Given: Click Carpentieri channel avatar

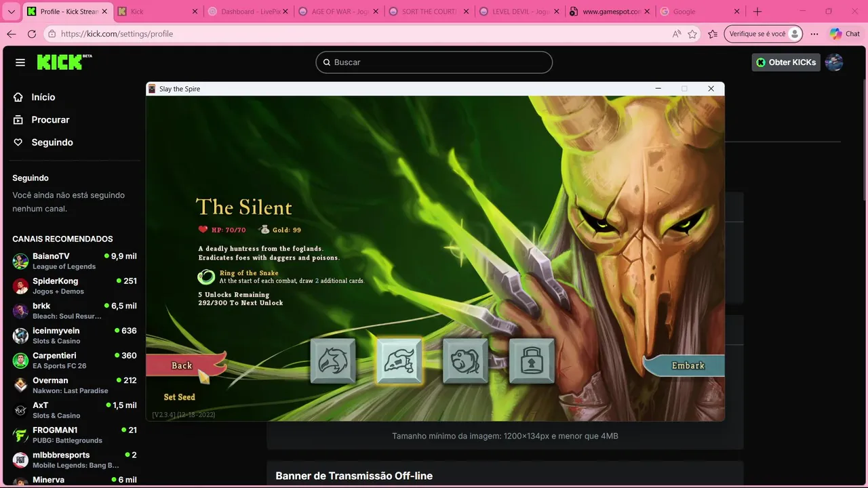Looking at the screenshot, I should point(21,360).
